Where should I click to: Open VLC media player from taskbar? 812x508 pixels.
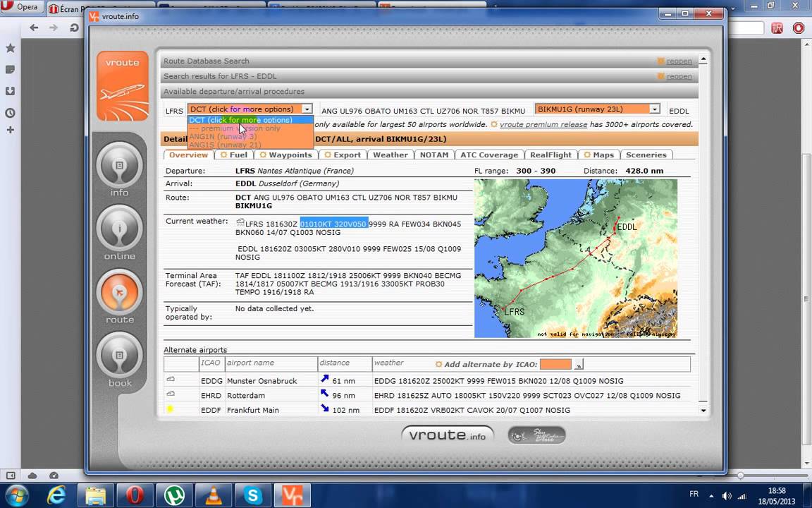[x=214, y=495]
